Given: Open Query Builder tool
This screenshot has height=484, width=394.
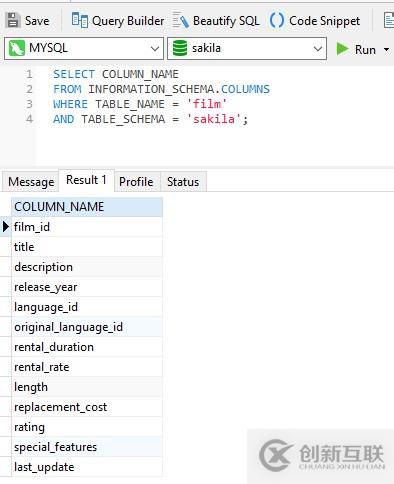Looking at the screenshot, I should click(118, 21).
